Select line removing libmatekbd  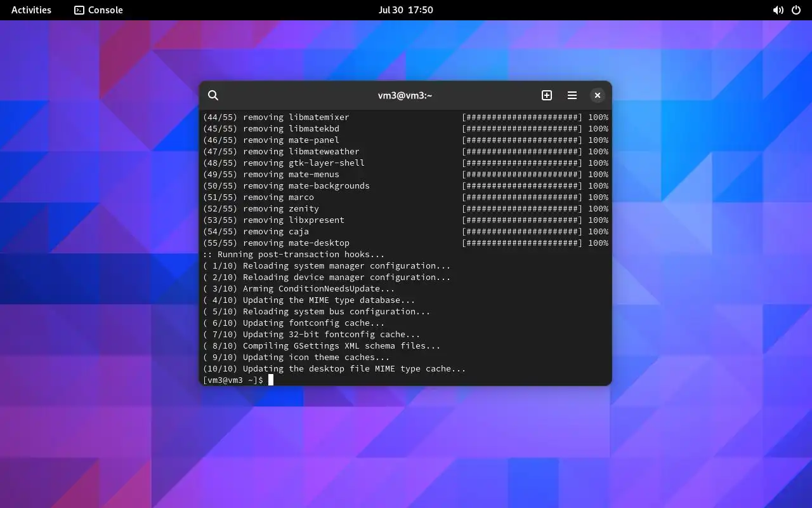(x=405, y=128)
